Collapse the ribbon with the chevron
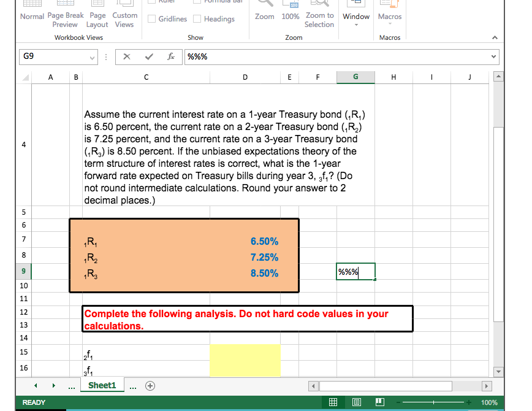The width and height of the screenshot is (532, 411). (495, 37)
